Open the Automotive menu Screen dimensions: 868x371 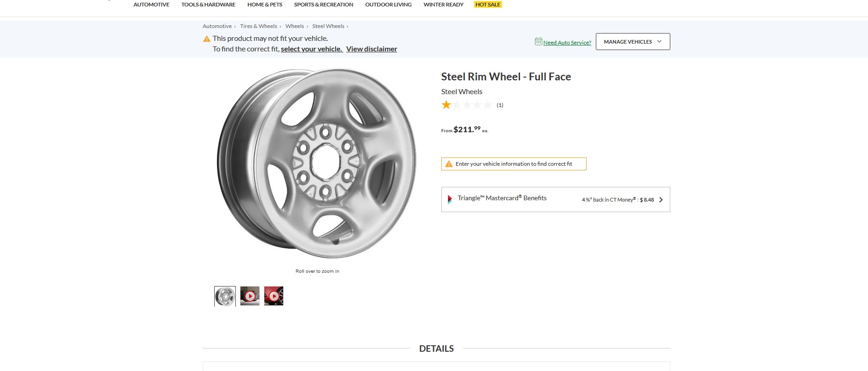[x=151, y=5]
